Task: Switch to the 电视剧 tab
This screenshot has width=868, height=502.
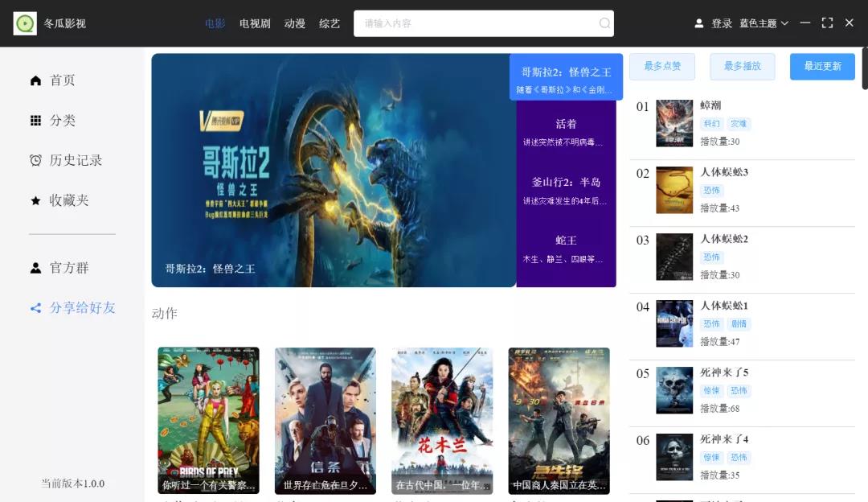Action: [255, 23]
